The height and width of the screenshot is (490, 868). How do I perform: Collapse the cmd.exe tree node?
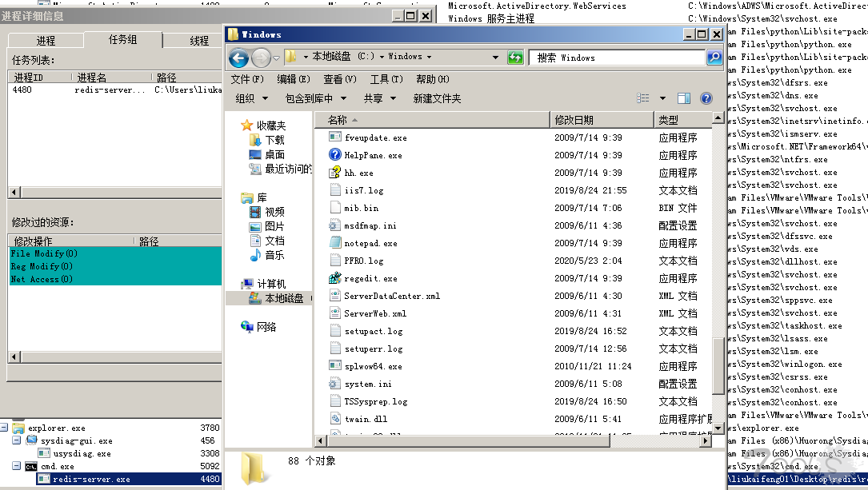pos(17,466)
